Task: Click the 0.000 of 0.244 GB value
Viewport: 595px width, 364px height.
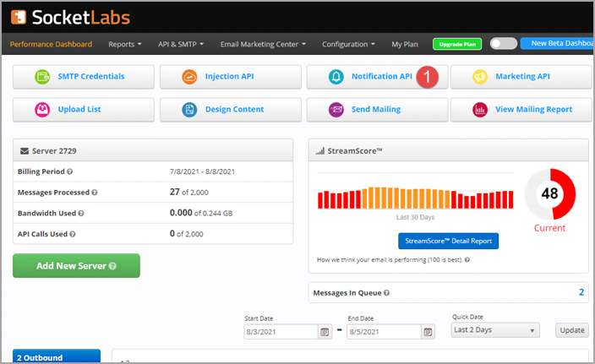Action: pyautogui.click(x=201, y=213)
